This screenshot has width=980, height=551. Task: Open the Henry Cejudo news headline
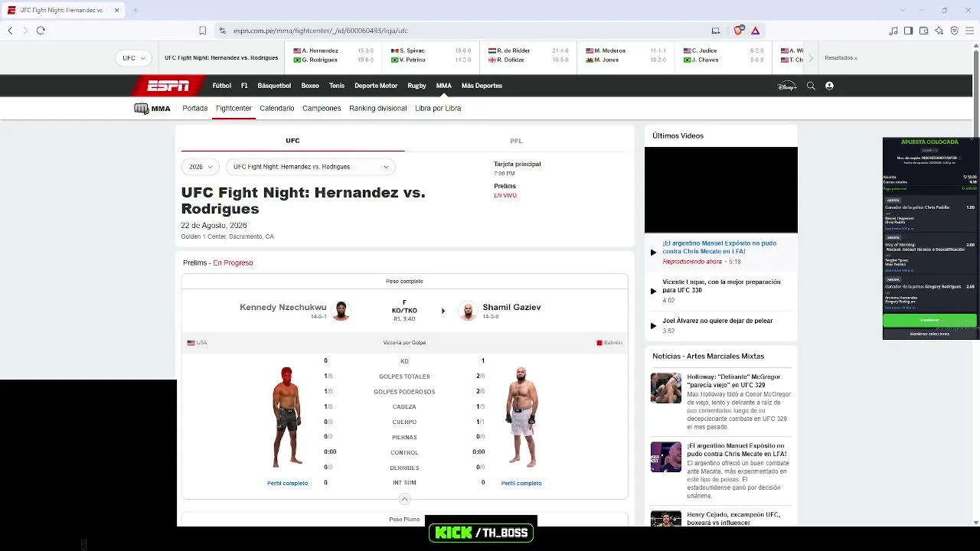coord(733,518)
